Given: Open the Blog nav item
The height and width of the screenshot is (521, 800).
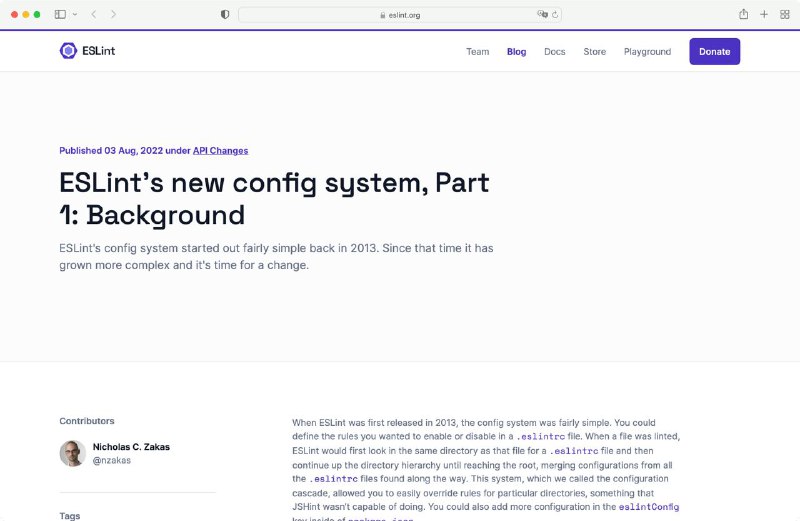Looking at the screenshot, I should point(516,52).
